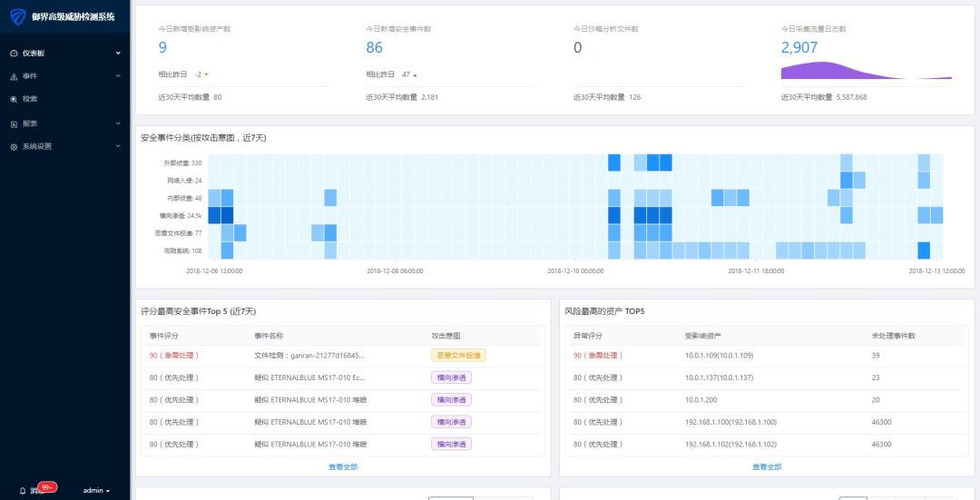Click the 99+ notification badge

tap(47, 487)
